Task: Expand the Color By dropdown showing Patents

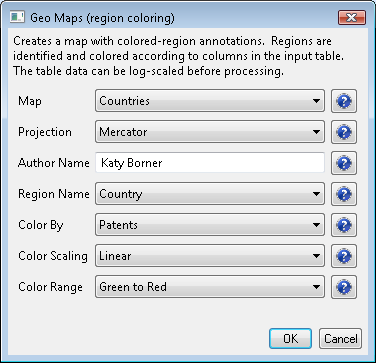Action: pos(210,225)
